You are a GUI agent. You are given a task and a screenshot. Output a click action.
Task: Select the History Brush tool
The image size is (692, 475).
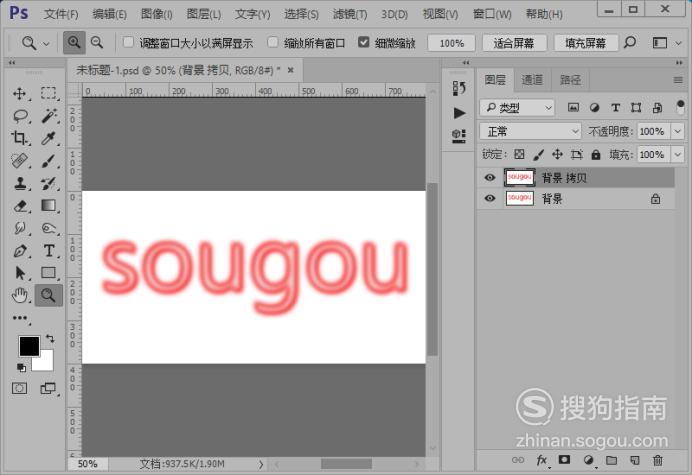49,183
